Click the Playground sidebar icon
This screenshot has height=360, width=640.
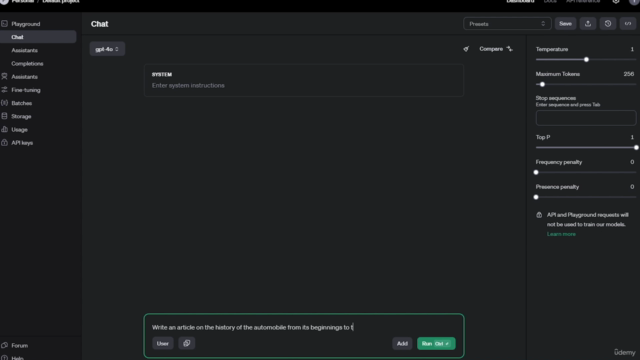pyautogui.click(x=4, y=24)
